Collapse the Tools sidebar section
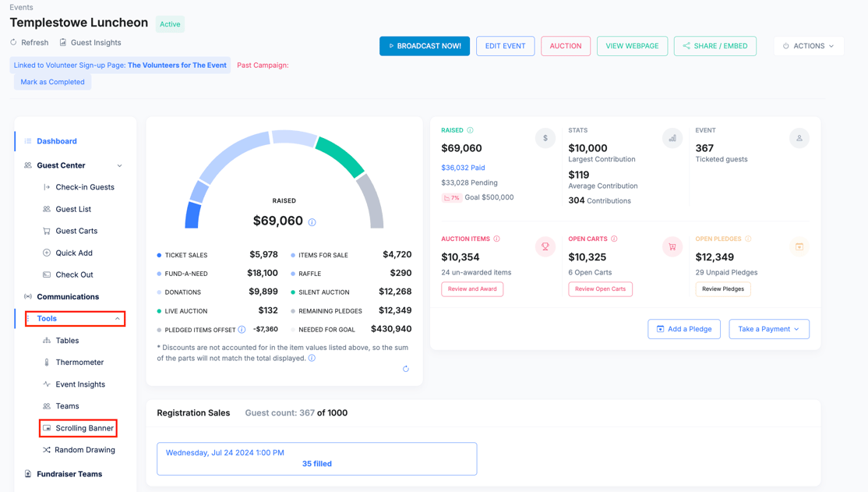This screenshot has height=492, width=868. pyautogui.click(x=118, y=319)
